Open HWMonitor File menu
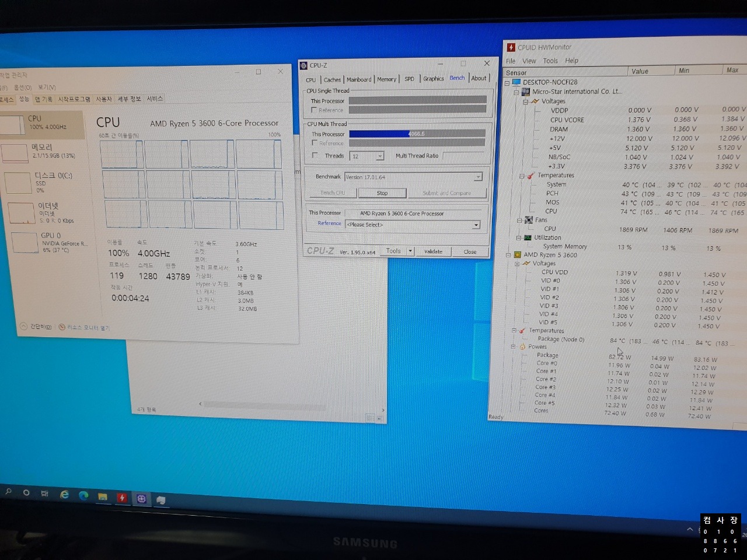 pos(511,61)
